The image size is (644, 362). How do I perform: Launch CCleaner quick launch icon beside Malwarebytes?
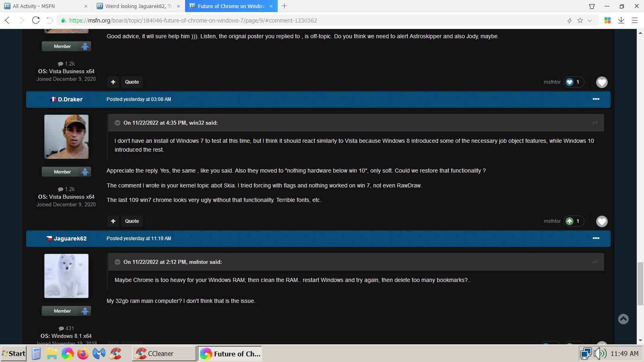pos(115,354)
